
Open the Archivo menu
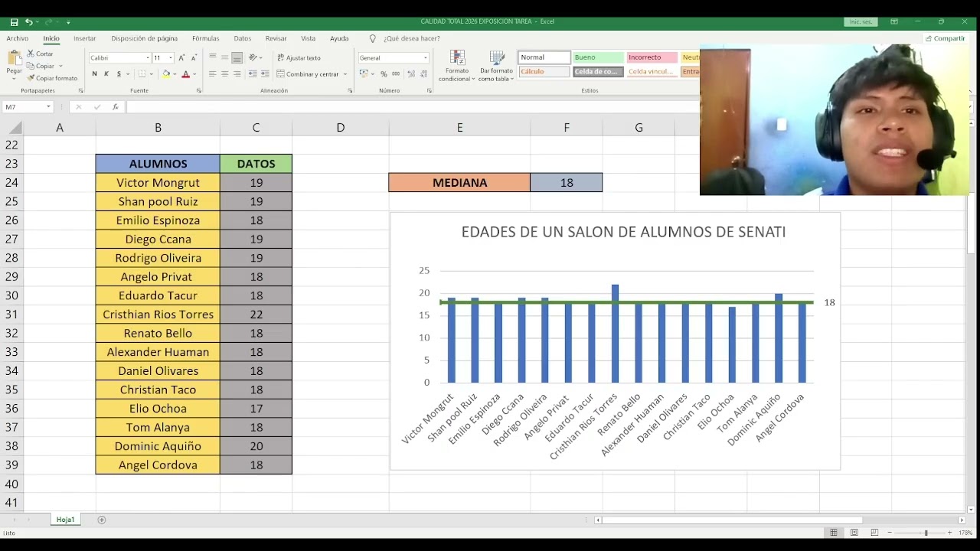click(x=18, y=38)
